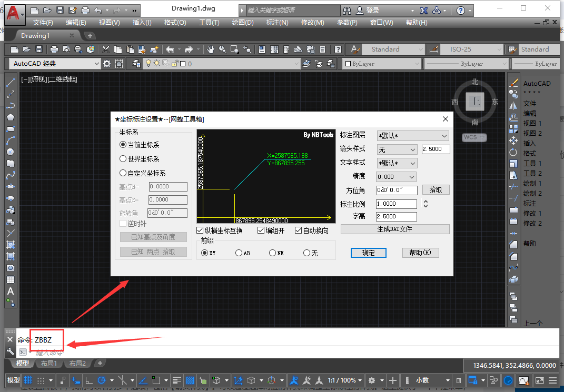Open the 绘图(D) menu

pos(242,22)
